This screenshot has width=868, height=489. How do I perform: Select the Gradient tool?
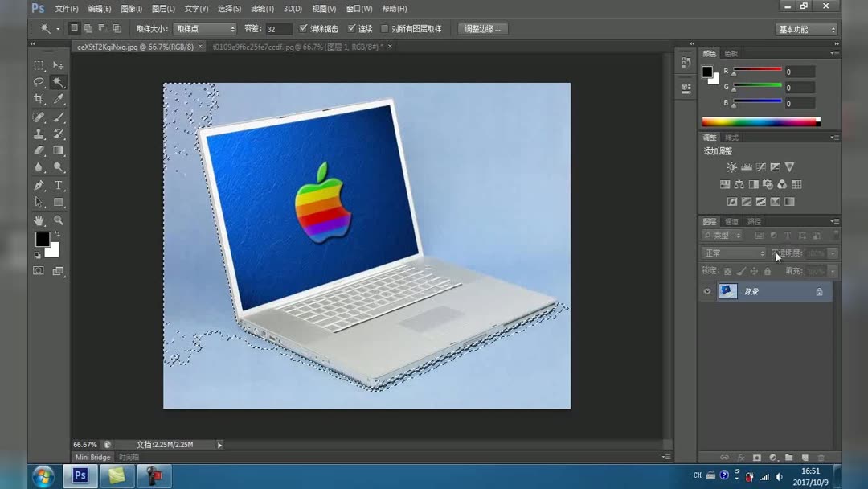[x=59, y=150]
